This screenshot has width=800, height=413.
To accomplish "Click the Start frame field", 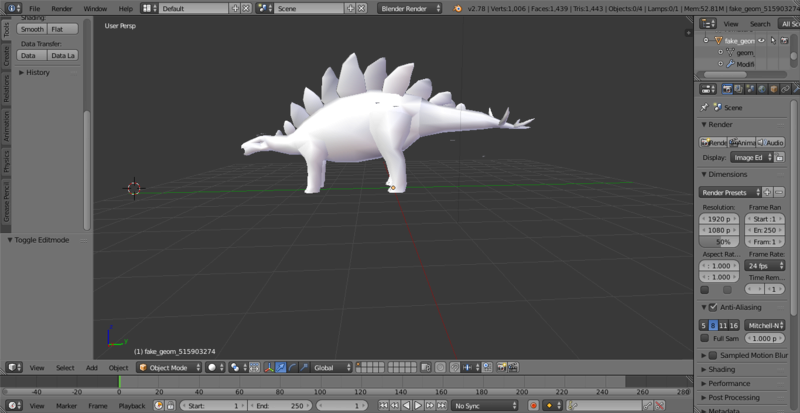I will pos(212,406).
